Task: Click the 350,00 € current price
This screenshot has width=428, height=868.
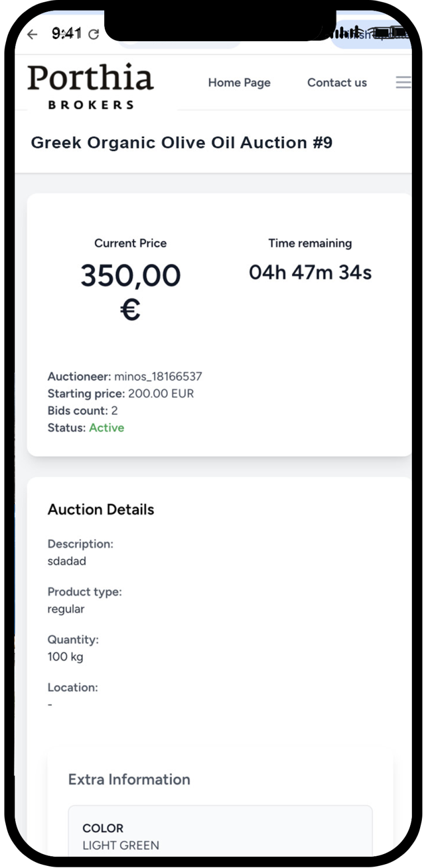Action: pyautogui.click(x=130, y=292)
